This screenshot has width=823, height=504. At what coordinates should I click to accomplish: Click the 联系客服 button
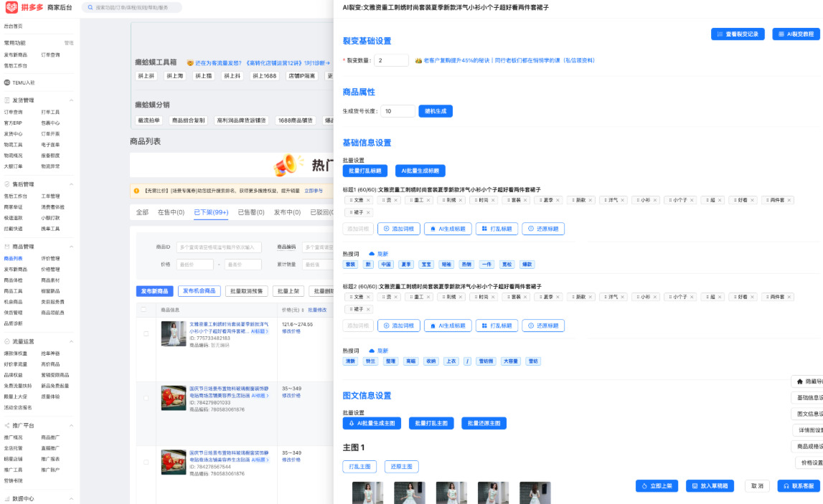coord(799,486)
